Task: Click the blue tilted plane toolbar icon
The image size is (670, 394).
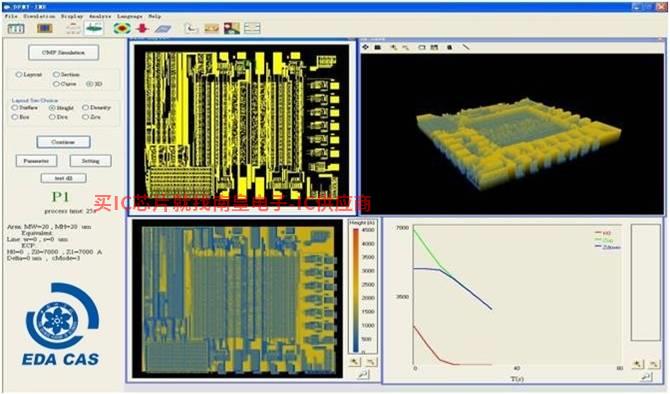Action: click(163, 29)
